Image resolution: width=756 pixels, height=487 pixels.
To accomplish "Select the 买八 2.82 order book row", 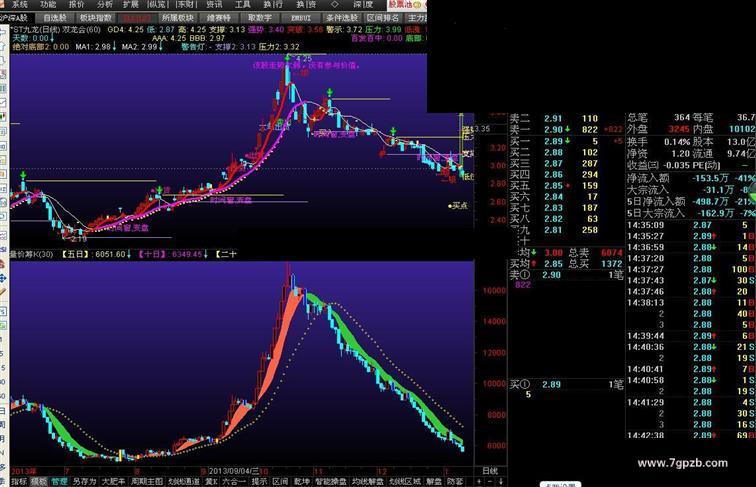I will (x=566, y=218).
